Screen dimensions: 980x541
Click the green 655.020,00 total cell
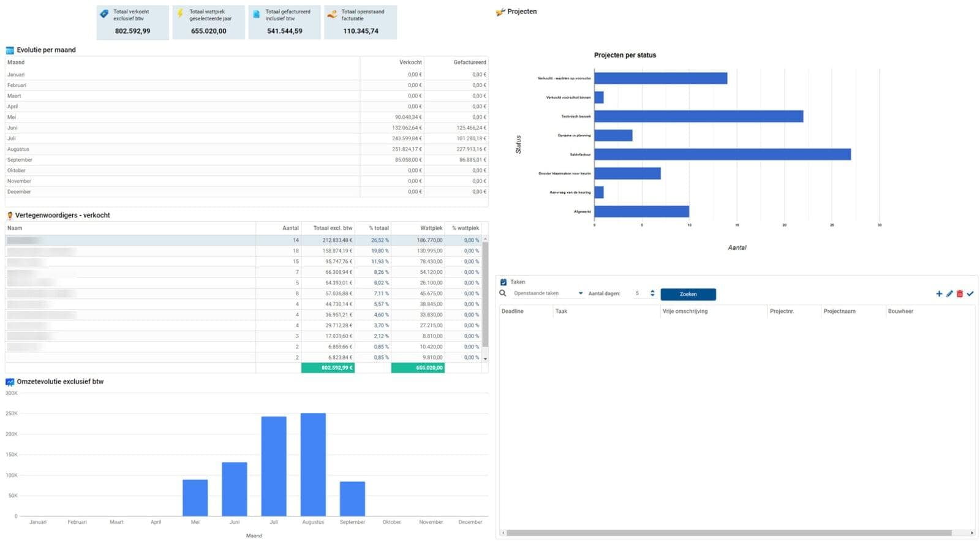[418, 368]
